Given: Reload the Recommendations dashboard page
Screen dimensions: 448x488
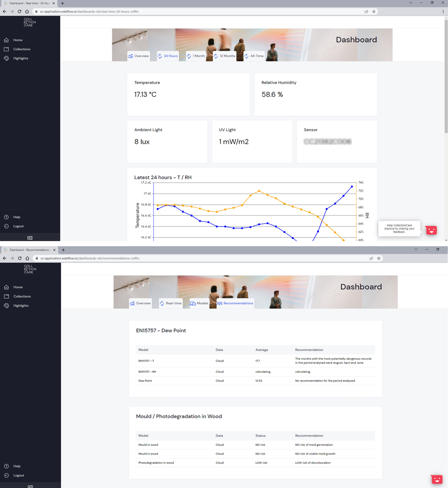Looking at the screenshot, I should point(20,258).
